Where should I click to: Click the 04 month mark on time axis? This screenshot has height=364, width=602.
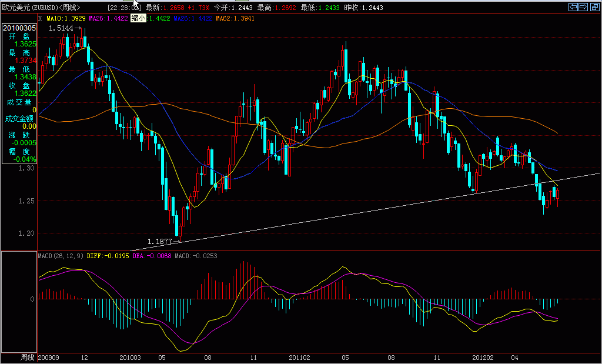514,358
